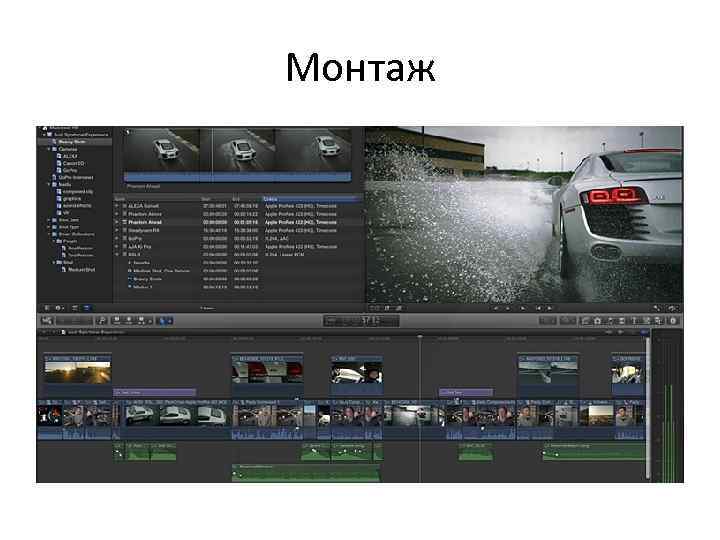Enable the Crop tool below viewer
This screenshot has height=540, width=720.
click(x=387, y=308)
